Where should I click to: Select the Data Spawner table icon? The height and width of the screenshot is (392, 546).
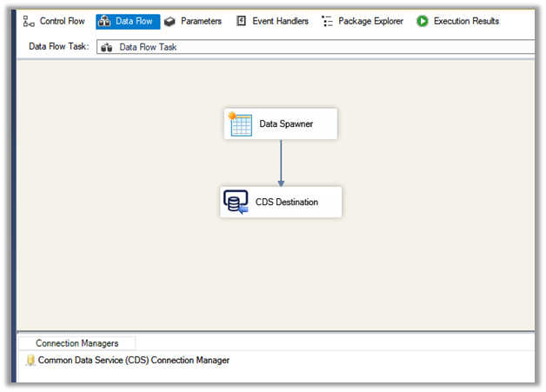pyautogui.click(x=241, y=124)
